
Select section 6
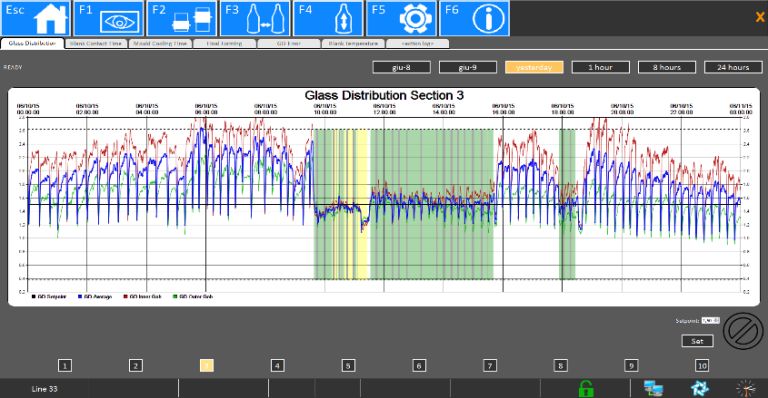[x=419, y=365]
